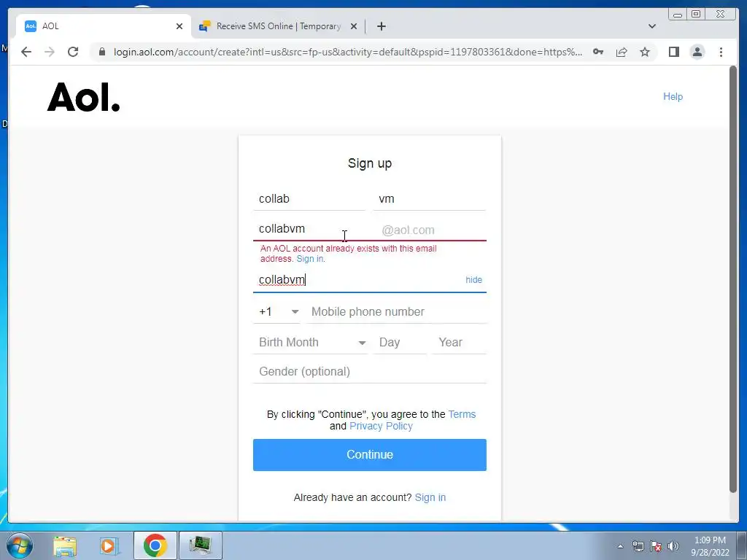This screenshot has width=747, height=560.
Task: Click the address bar URL
Action: pyautogui.click(x=348, y=52)
